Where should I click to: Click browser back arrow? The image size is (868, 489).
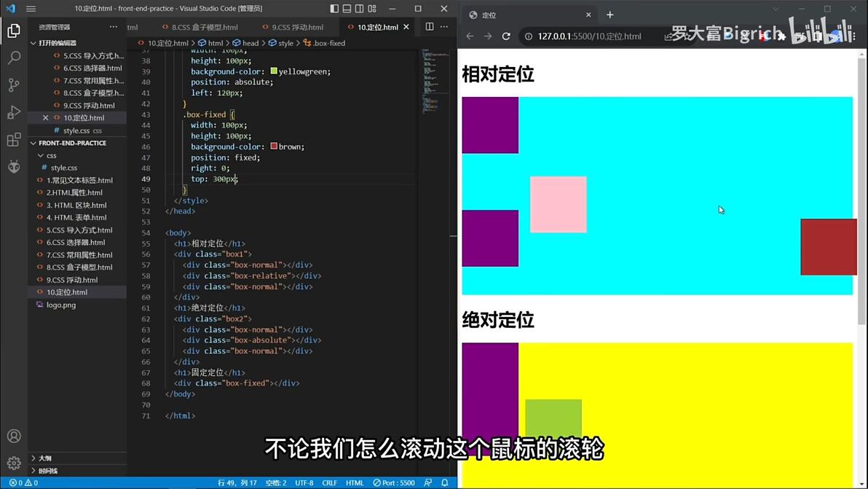pyautogui.click(x=470, y=36)
